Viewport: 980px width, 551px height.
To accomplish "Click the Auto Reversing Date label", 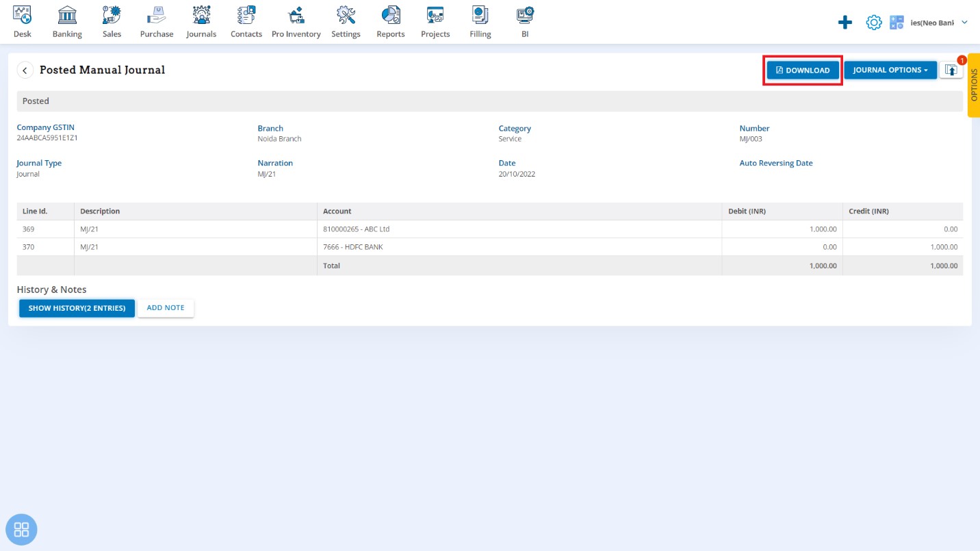I will 776,163.
